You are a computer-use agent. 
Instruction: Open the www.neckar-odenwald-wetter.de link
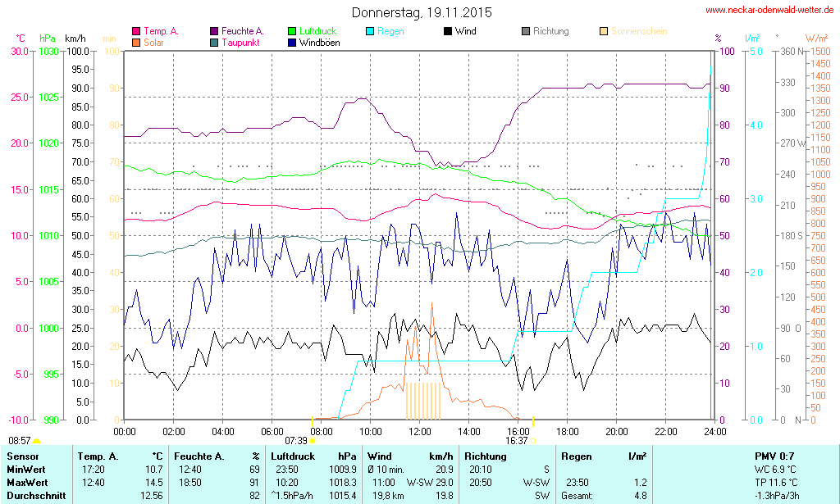[769, 10]
